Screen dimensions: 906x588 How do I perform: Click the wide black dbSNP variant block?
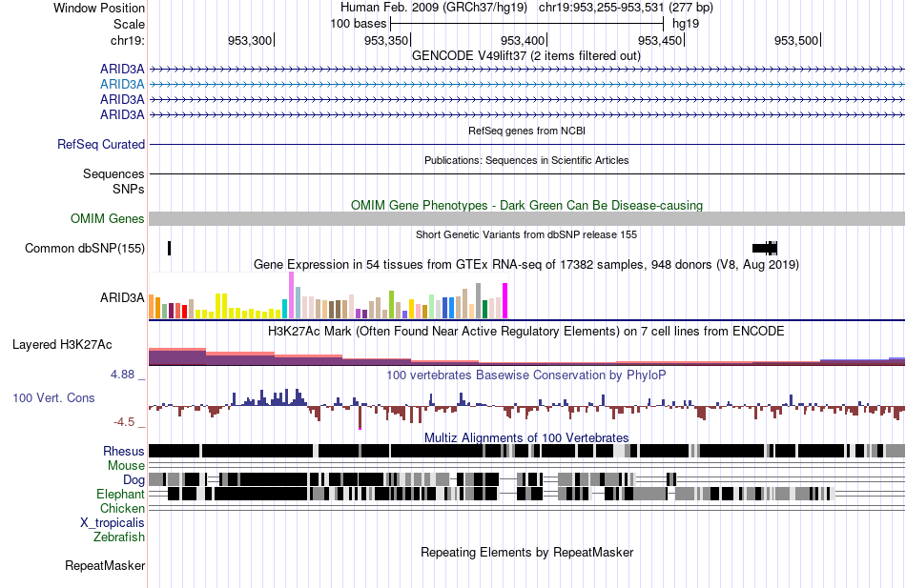pyautogui.click(x=765, y=249)
